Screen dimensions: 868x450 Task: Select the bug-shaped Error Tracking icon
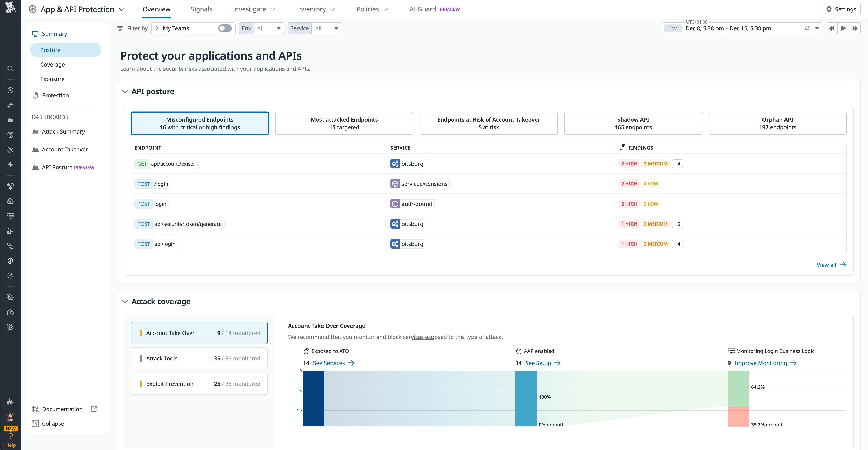pyautogui.click(x=10, y=297)
